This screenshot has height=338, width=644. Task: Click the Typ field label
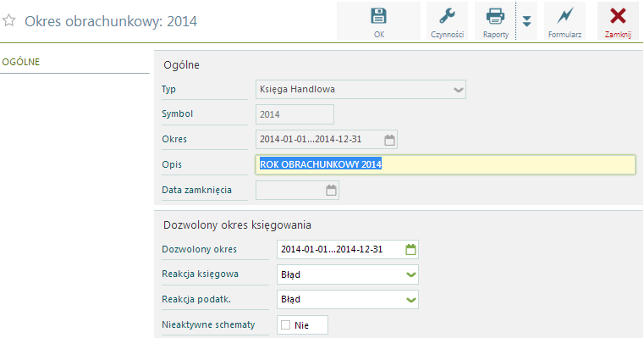(168, 89)
